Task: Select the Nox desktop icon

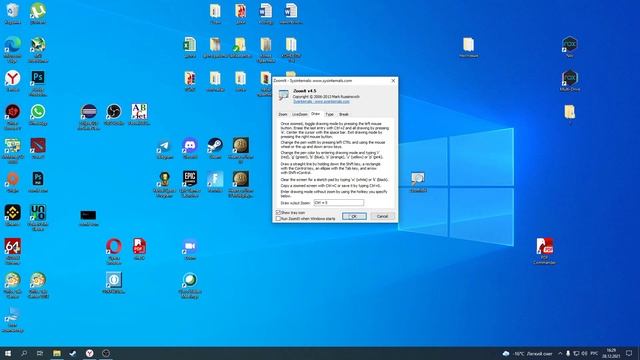Action: pyautogui.click(x=570, y=47)
